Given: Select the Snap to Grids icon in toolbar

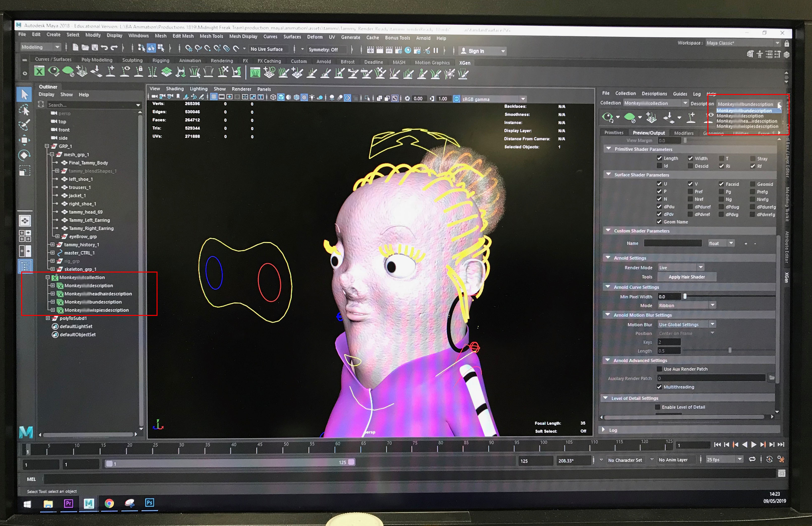Looking at the screenshot, I should click(189, 48).
